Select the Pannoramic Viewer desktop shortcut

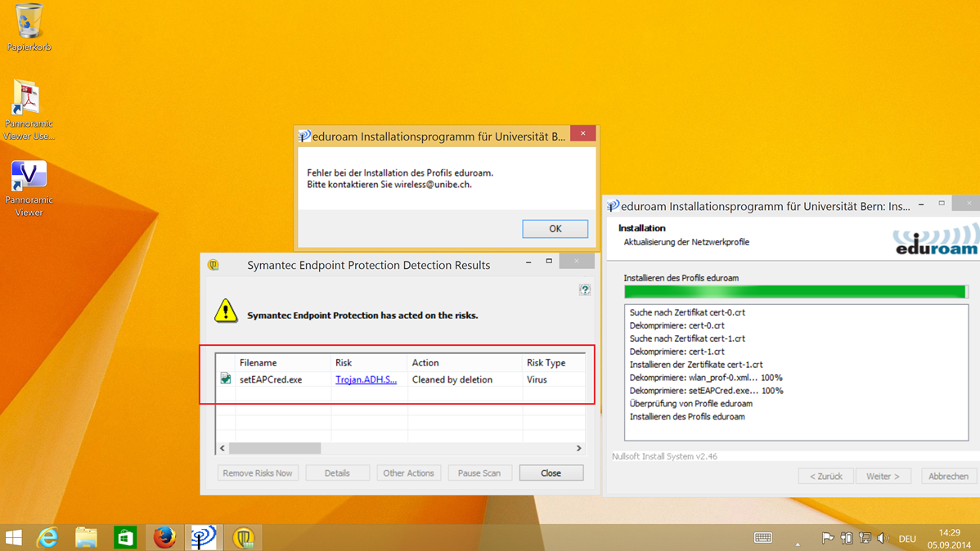(x=28, y=188)
